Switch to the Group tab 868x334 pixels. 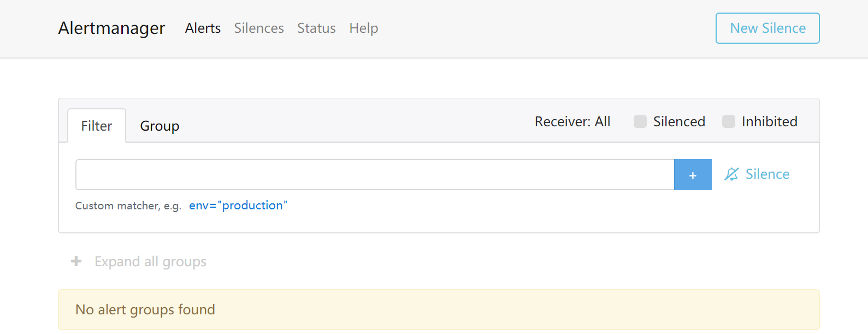tap(160, 126)
